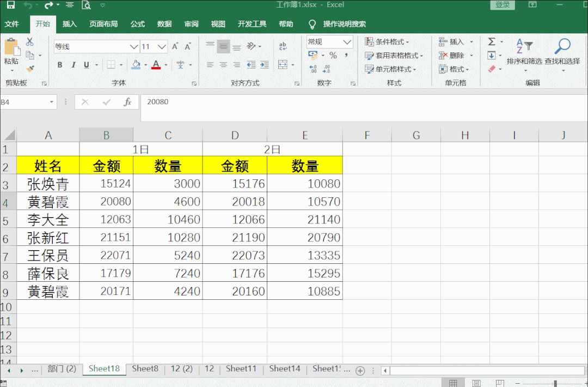Align text left icon
Screen dimensions: 588x387
pos(210,64)
